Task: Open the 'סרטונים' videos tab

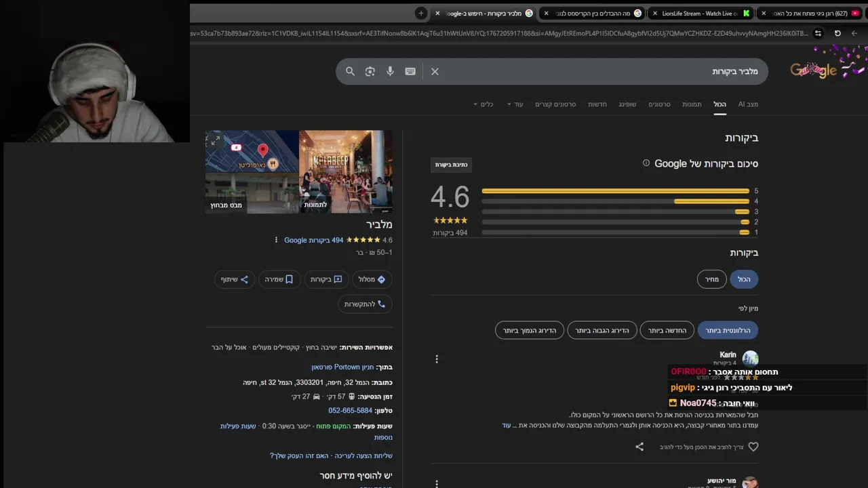Action: pyautogui.click(x=659, y=104)
